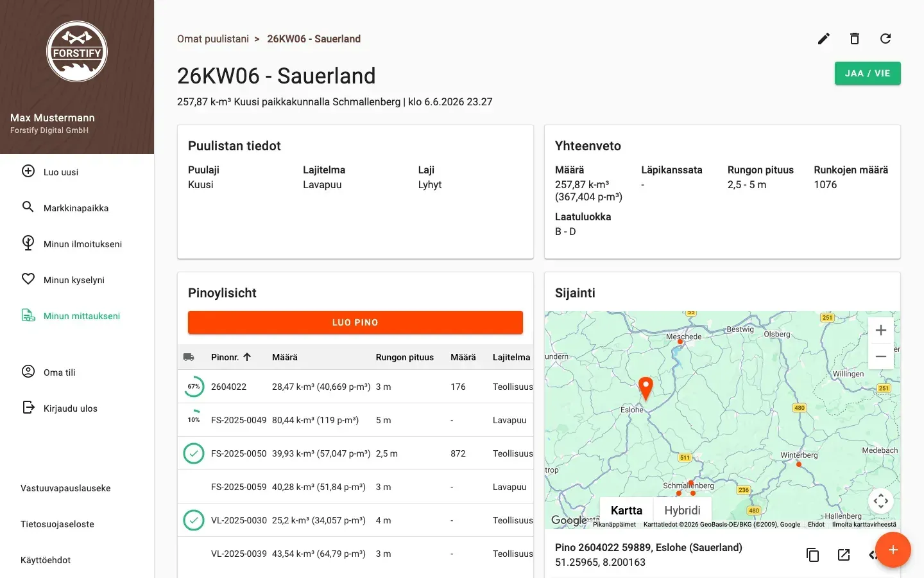Refresh the page with the reload icon

(886, 39)
